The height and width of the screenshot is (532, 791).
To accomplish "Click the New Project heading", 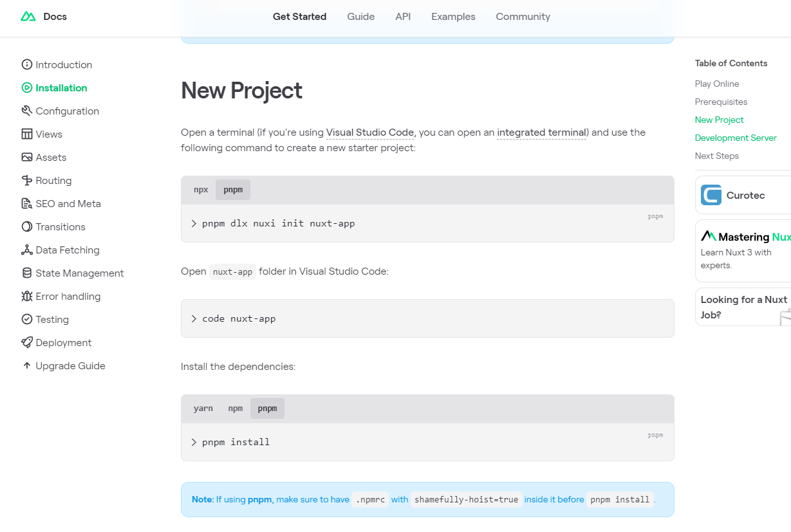I will click(241, 90).
